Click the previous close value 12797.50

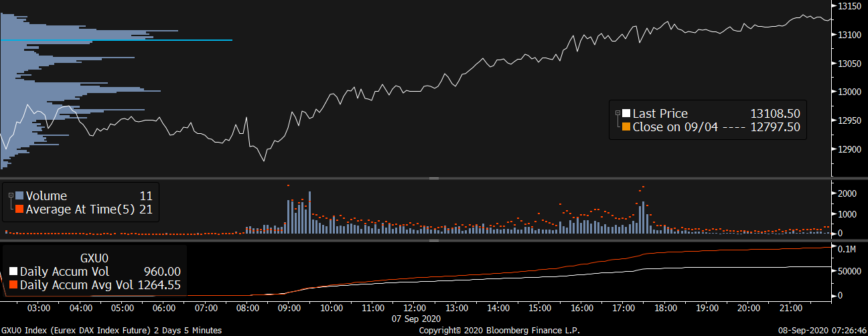click(x=774, y=127)
